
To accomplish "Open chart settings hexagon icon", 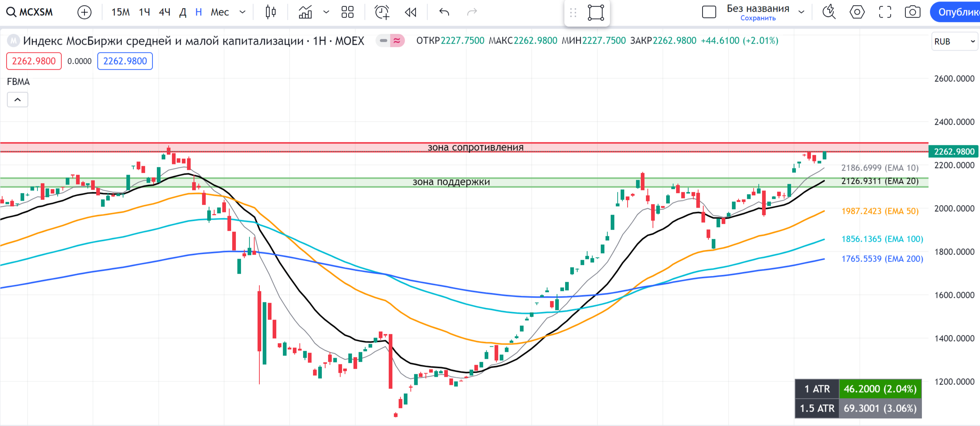I will coord(857,12).
